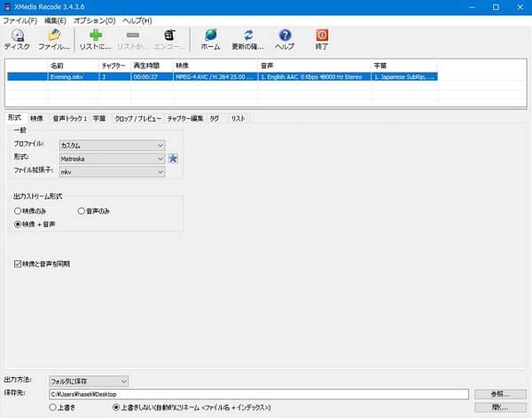The height and width of the screenshot is (418, 532).
Task: Select the 形式 tab
Action: click(14, 118)
